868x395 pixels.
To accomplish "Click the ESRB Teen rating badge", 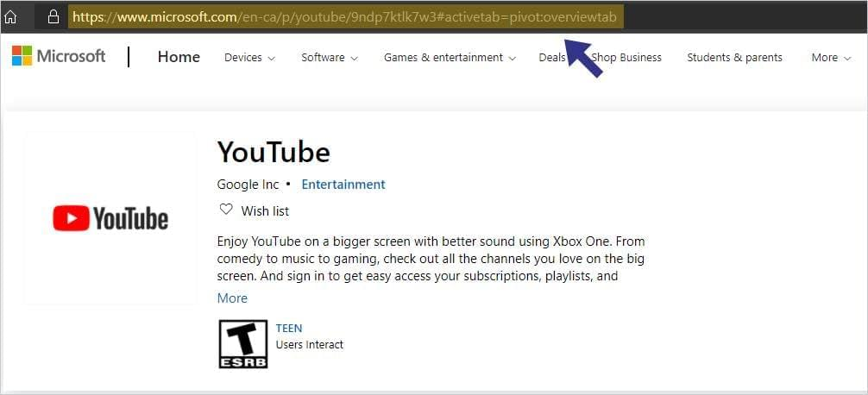I will [x=243, y=343].
